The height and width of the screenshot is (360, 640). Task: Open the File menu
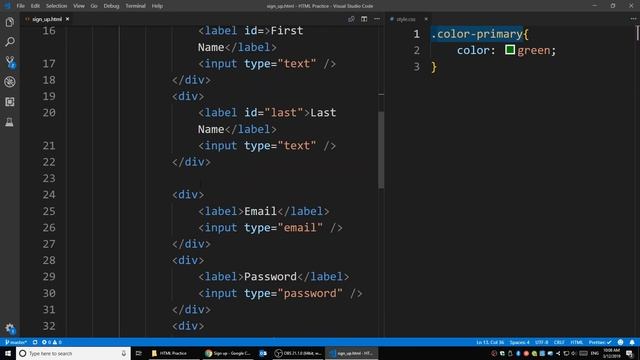coord(20,6)
